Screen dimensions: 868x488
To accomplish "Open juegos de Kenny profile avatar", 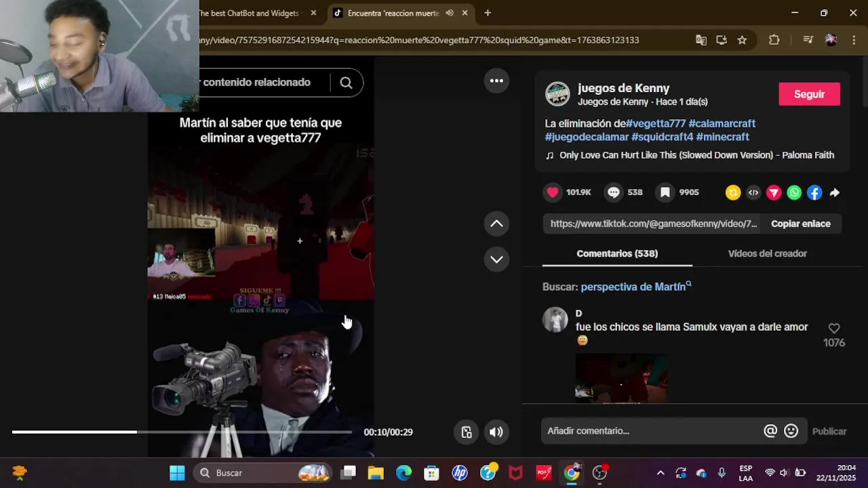I will coord(557,94).
